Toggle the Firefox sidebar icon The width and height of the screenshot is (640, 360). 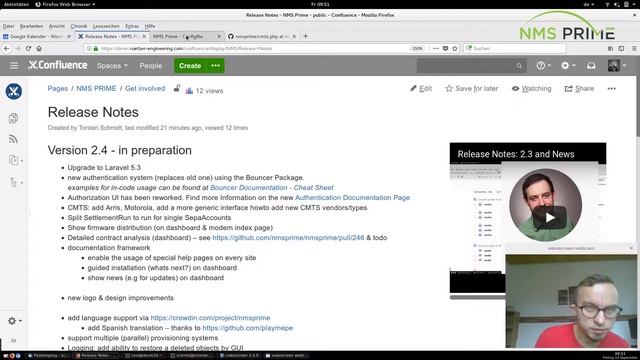(x=621, y=48)
